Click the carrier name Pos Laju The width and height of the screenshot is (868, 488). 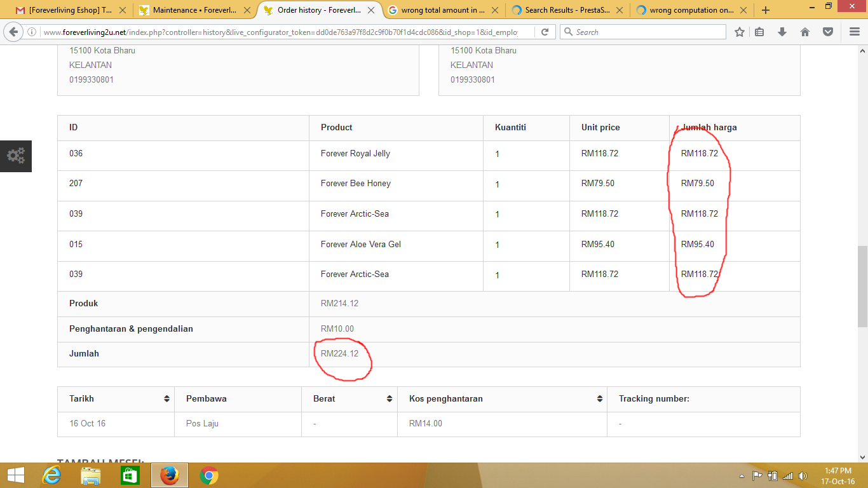tap(202, 424)
